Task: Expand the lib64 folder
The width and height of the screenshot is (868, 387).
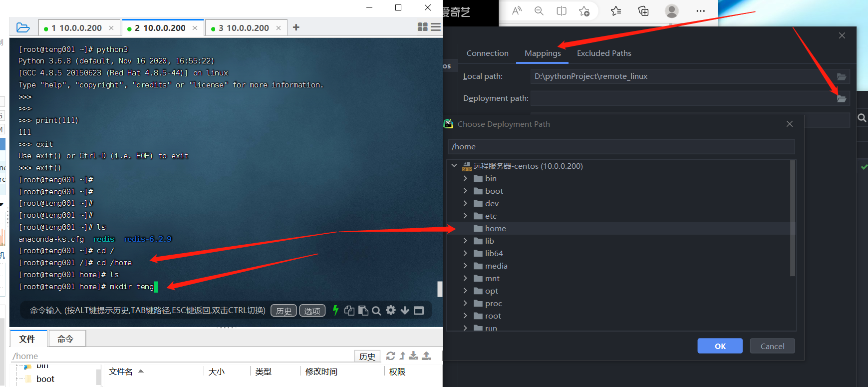Action: 465,253
